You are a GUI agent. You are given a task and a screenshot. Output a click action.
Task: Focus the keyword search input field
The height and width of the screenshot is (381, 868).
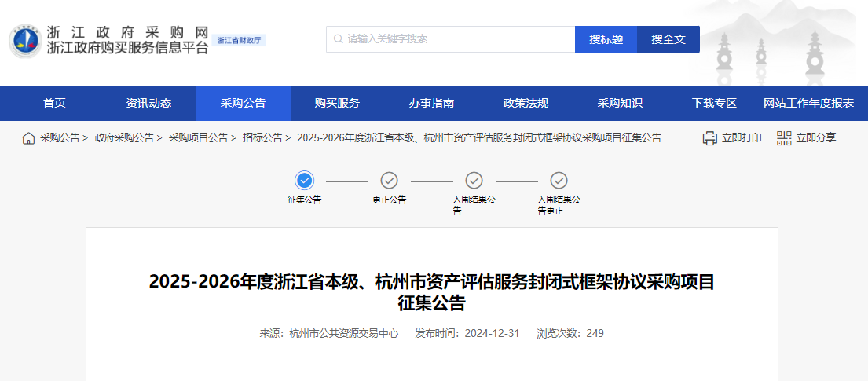[x=456, y=39]
